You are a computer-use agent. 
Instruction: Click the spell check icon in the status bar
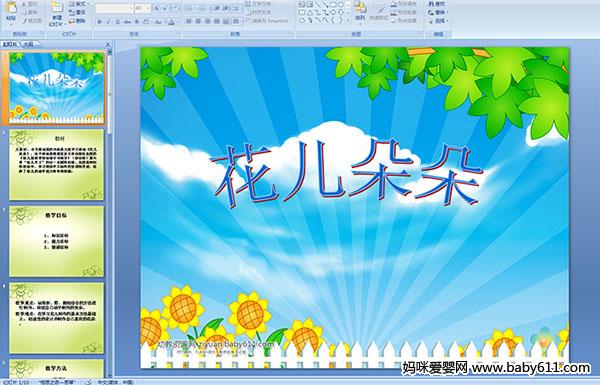tap(88, 382)
